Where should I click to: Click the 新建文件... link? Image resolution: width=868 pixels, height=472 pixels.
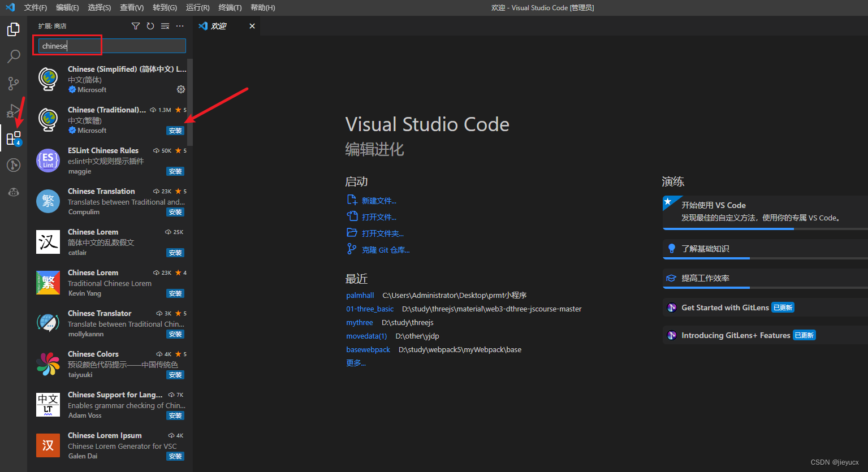379,201
